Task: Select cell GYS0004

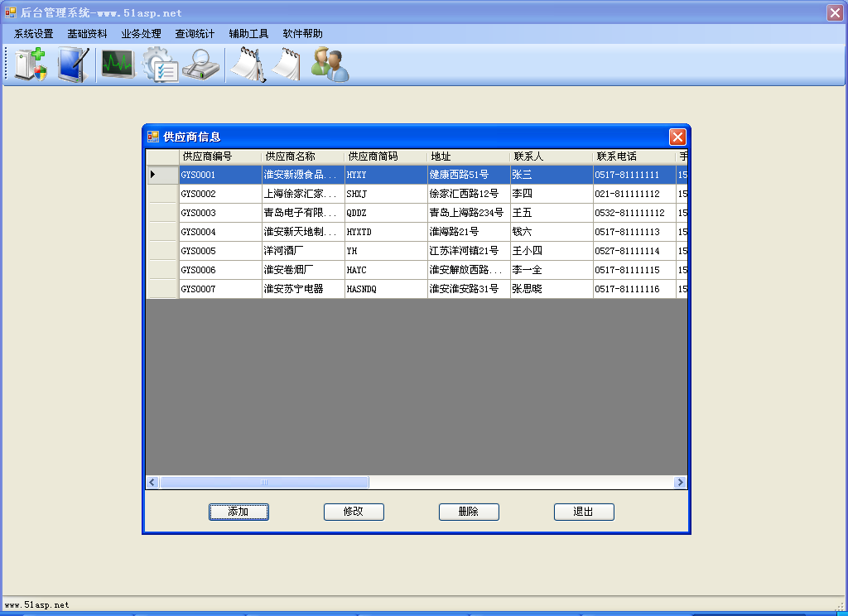Action: pos(220,232)
